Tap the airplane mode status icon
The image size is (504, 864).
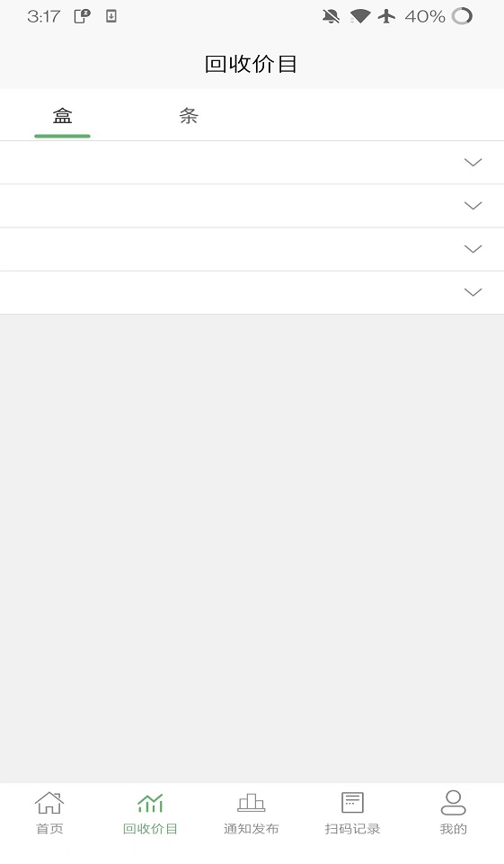point(386,16)
